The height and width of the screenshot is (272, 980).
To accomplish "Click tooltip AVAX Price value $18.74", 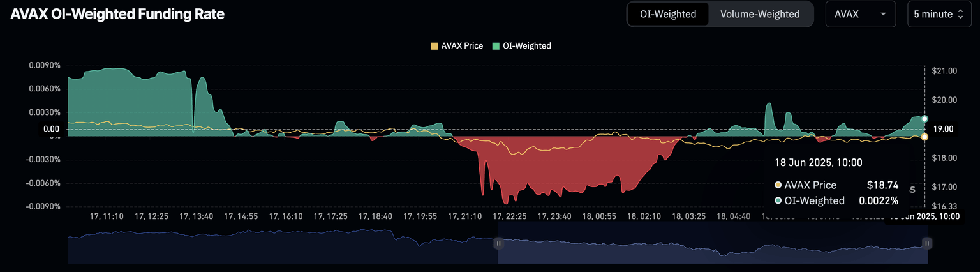I will (x=882, y=185).
